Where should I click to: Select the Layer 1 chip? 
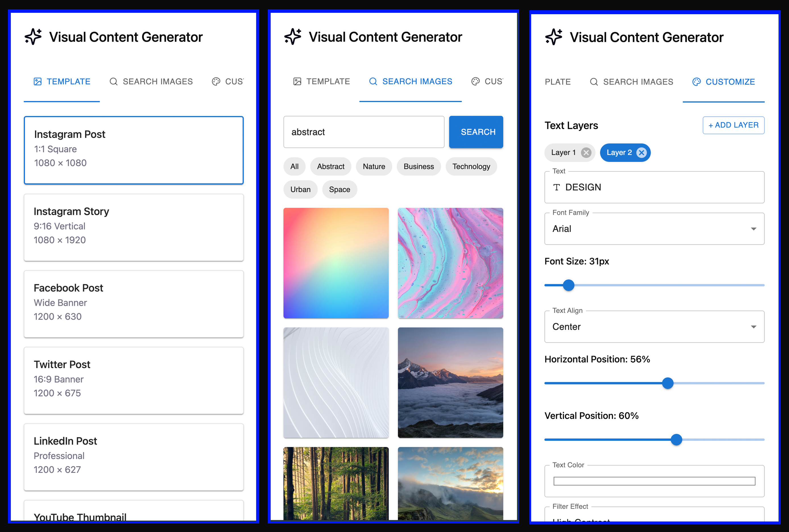570,153
